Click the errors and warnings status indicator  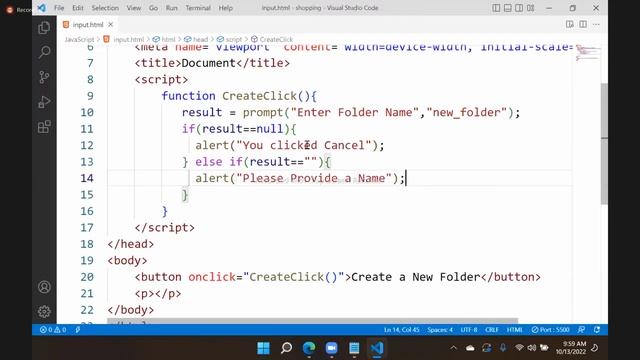click(53, 330)
